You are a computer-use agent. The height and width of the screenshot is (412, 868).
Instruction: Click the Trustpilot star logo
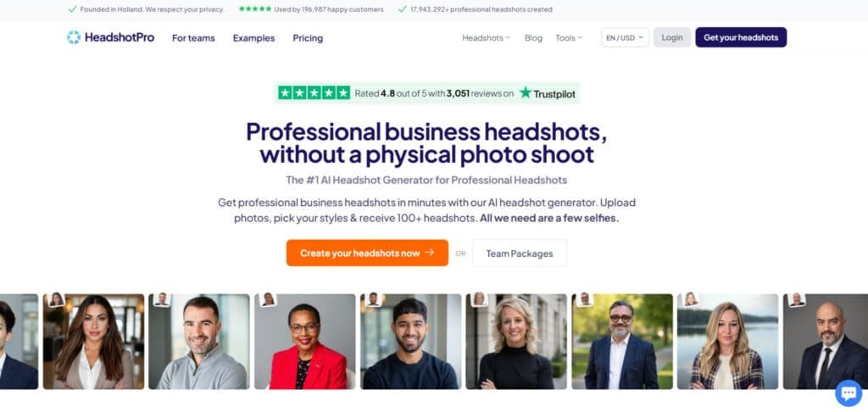tap(526, 92)
